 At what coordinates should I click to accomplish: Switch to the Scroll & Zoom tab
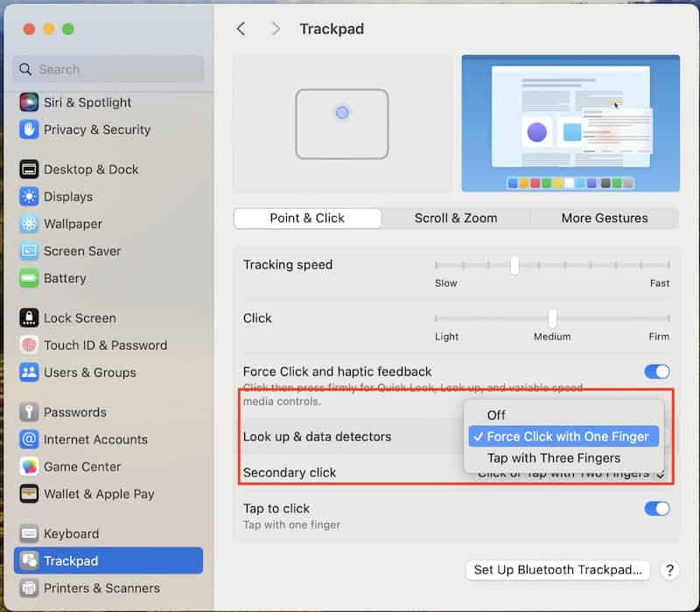456,219
